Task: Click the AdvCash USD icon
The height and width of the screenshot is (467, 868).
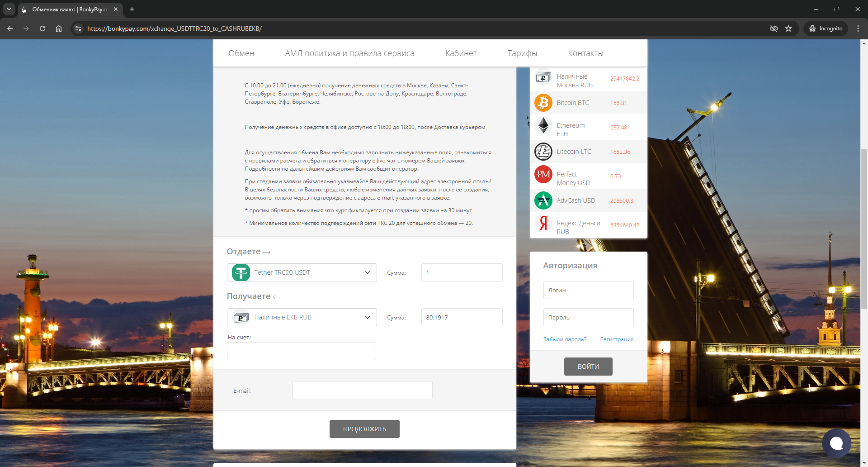Action: click(x=543, y=200)
